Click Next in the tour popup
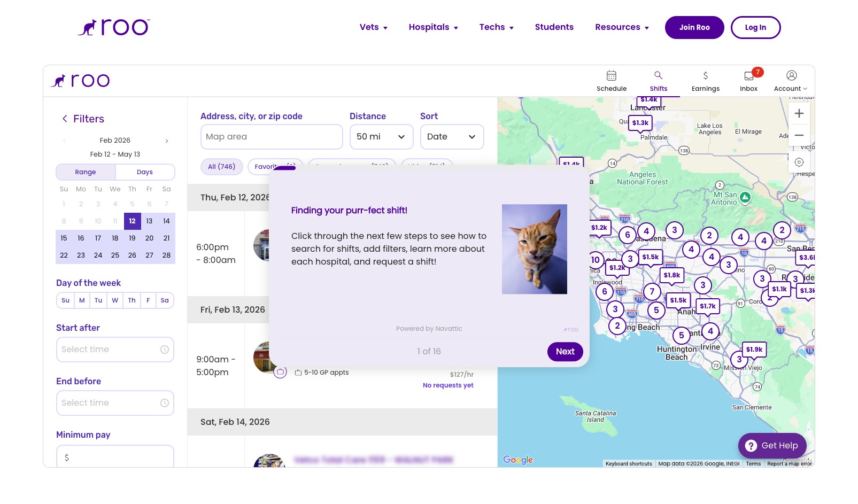 pyautogui.click(x=565, y=352)
